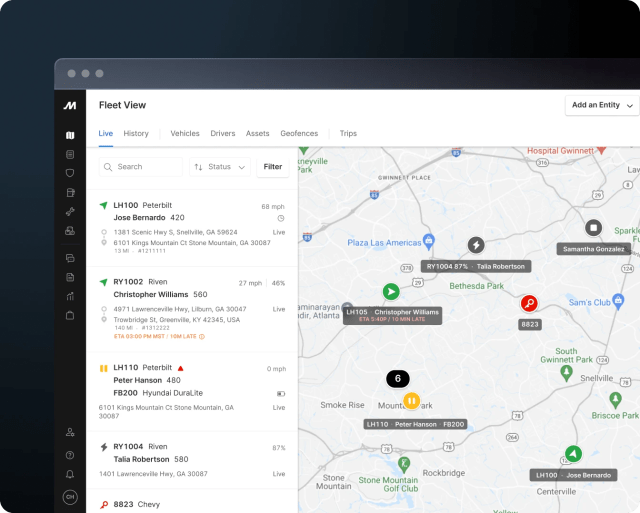Click the cluster marker labeled 6
The width and height of the screenshot is (640, 513).
398,379
